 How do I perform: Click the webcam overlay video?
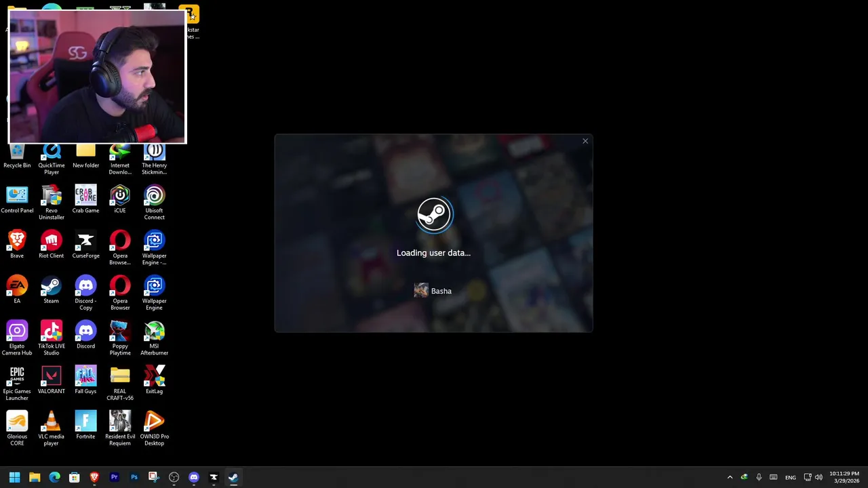[x=97, y=76]
